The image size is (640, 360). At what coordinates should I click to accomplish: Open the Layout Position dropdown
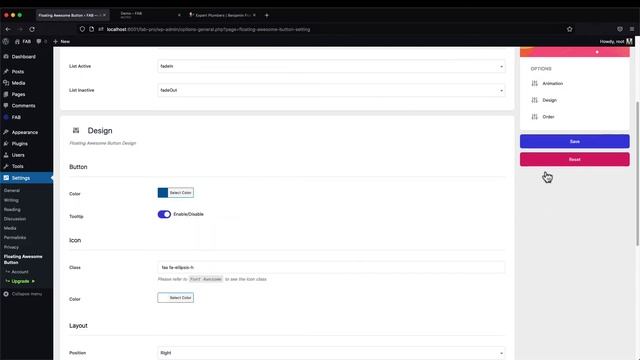point(331,353)
